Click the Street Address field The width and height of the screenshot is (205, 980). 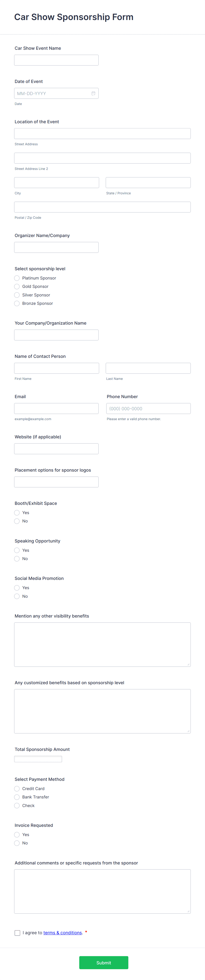click(x=102, y=134)
